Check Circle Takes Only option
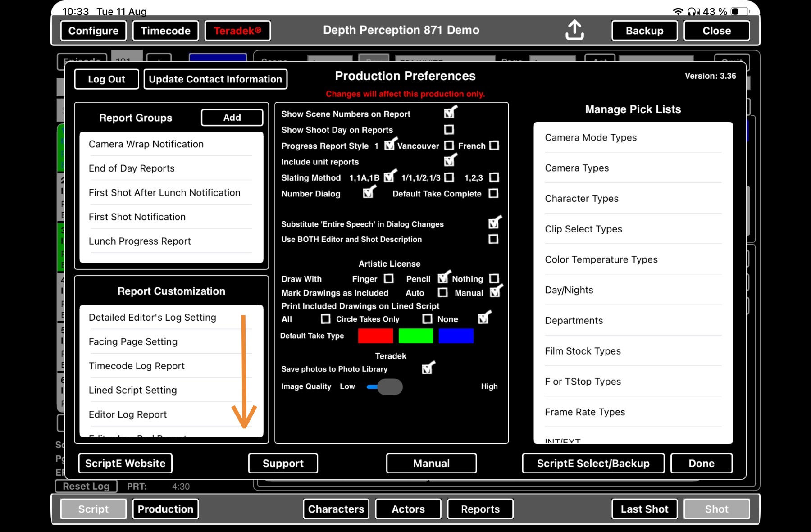The height and width of the screenshot is (532, 811). coord(427,319)
